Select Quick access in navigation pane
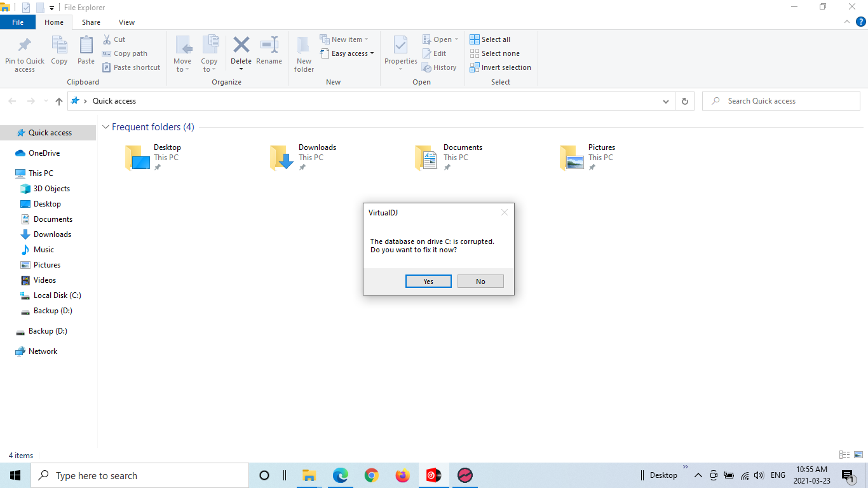 48,132
